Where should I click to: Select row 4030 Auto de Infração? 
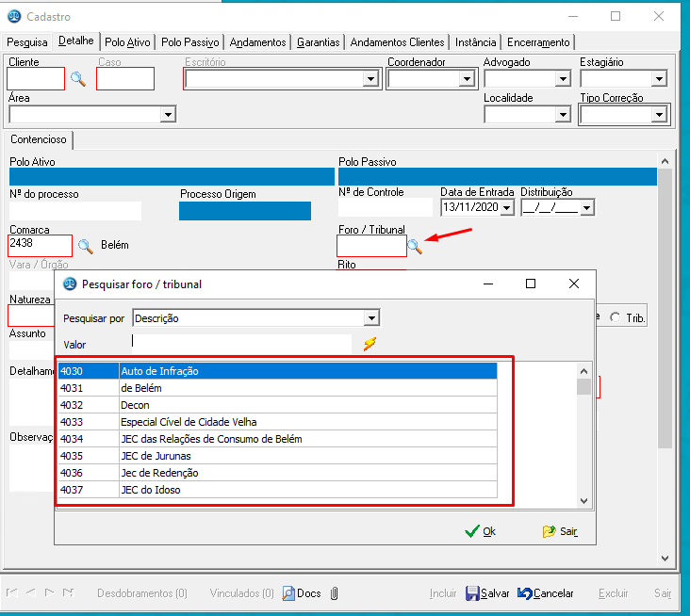278,371
